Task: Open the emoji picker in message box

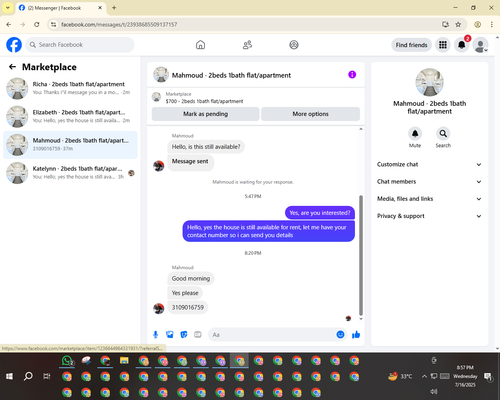Action: 340,334
